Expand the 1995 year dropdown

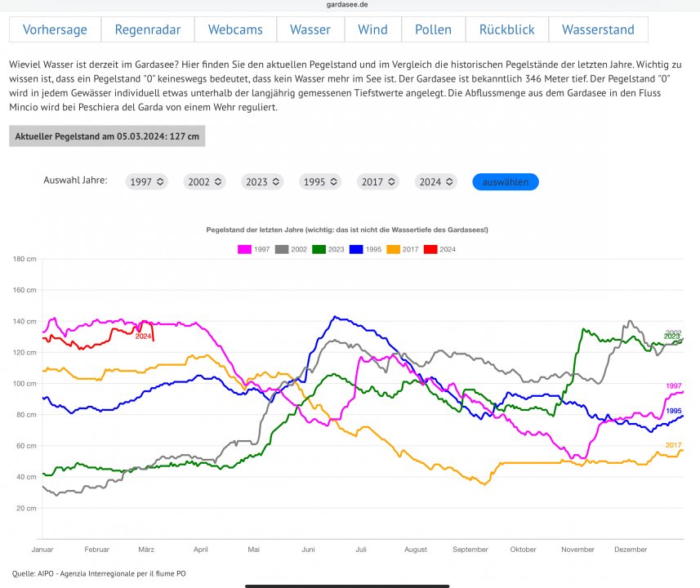321,182
